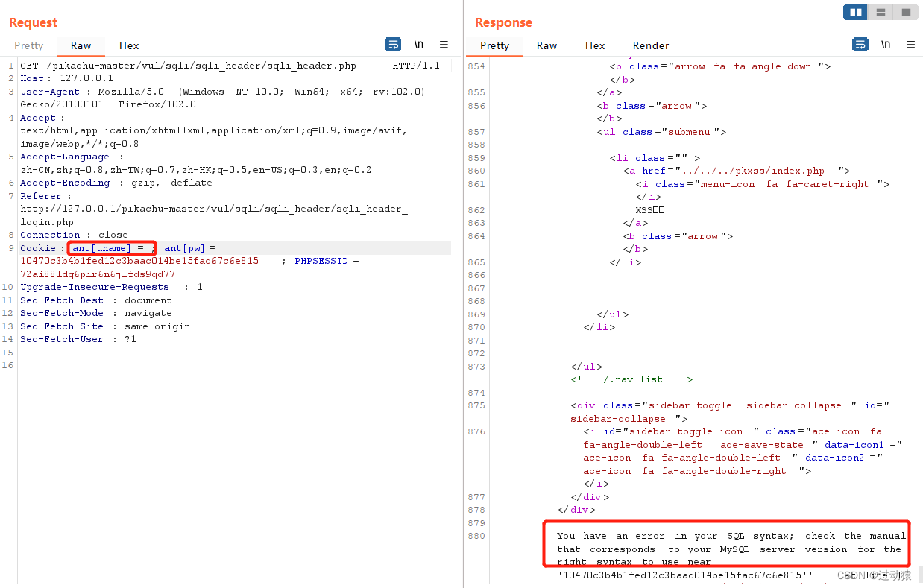923x588 pixels.
Task: Toggle word wrap icon in Response panel
Action: point(860,45)
